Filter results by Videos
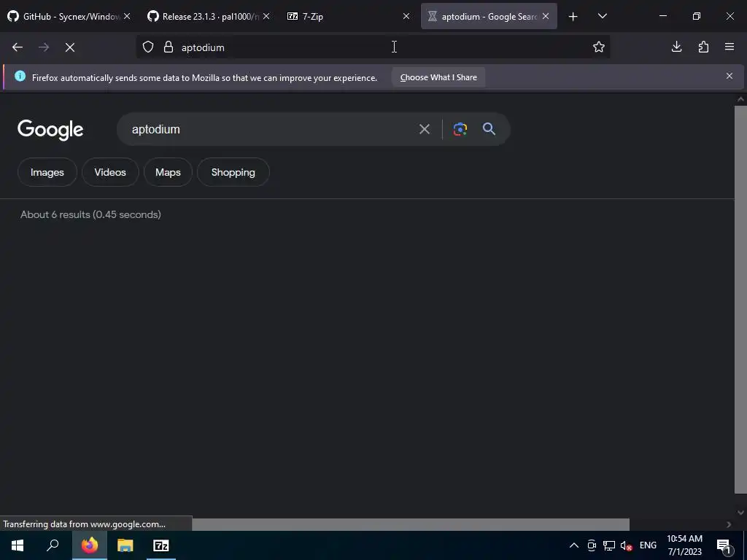 coord(110,172)
